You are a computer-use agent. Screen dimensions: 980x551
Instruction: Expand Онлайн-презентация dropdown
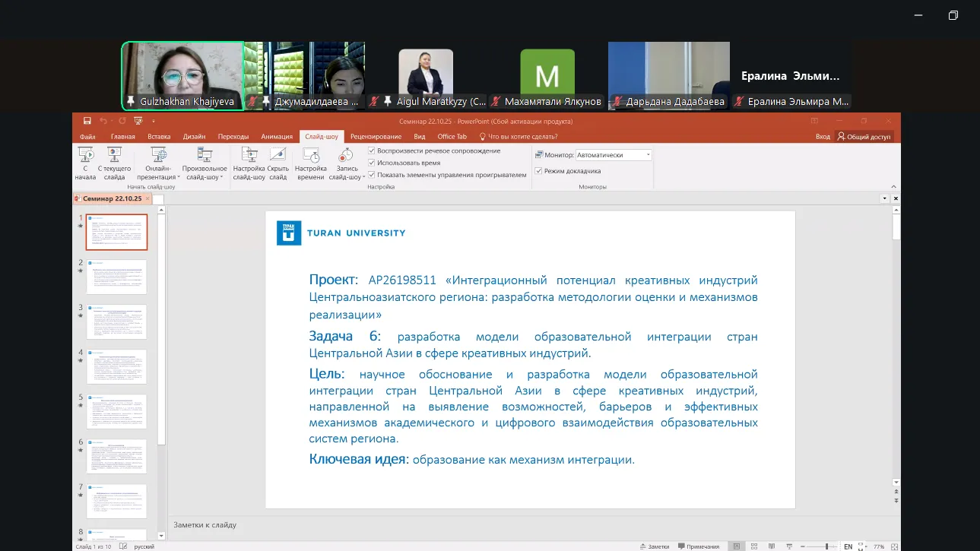(159, 177)
